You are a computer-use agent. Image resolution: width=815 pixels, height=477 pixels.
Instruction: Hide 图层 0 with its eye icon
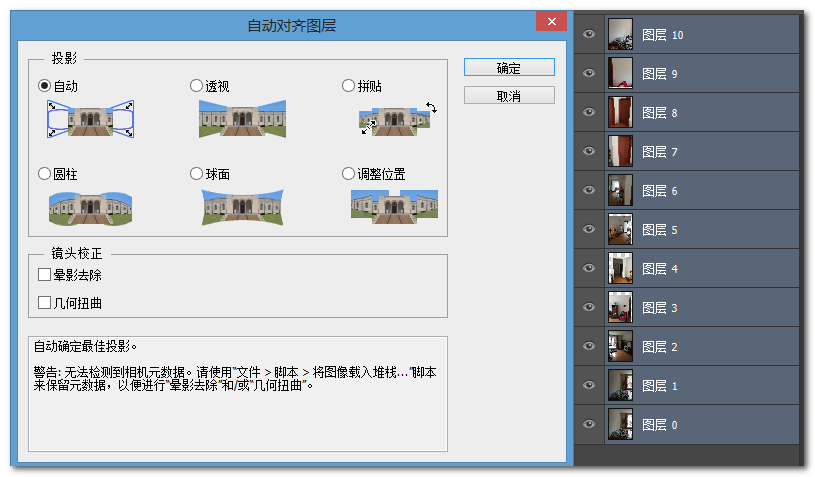pyautogui.click(x=589, y=424)
